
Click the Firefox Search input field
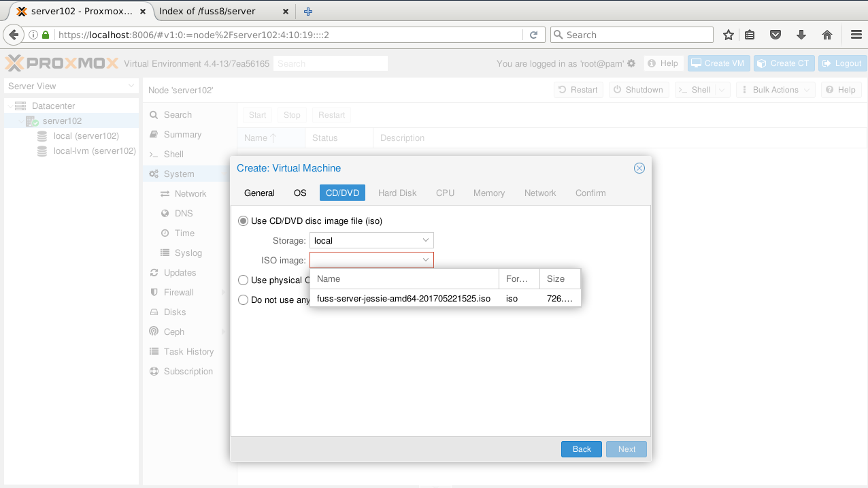tap(631, 35)
